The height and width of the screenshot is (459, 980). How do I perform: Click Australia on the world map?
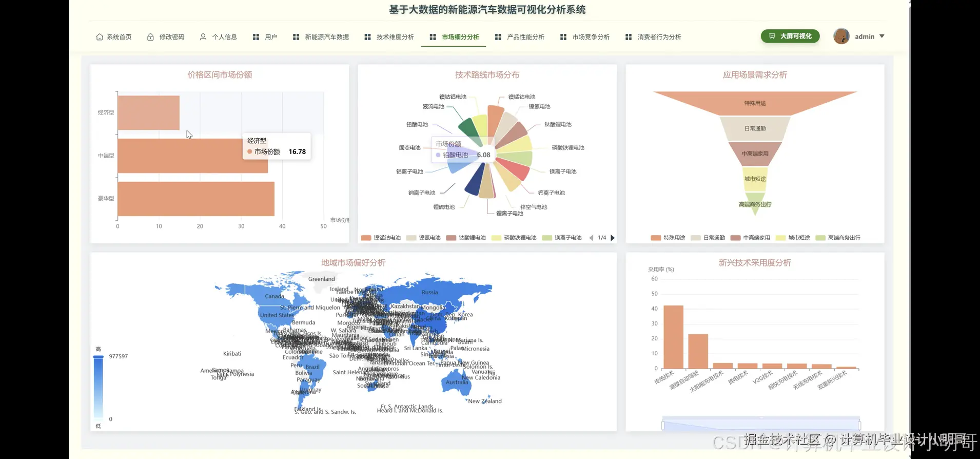point(457,382)
